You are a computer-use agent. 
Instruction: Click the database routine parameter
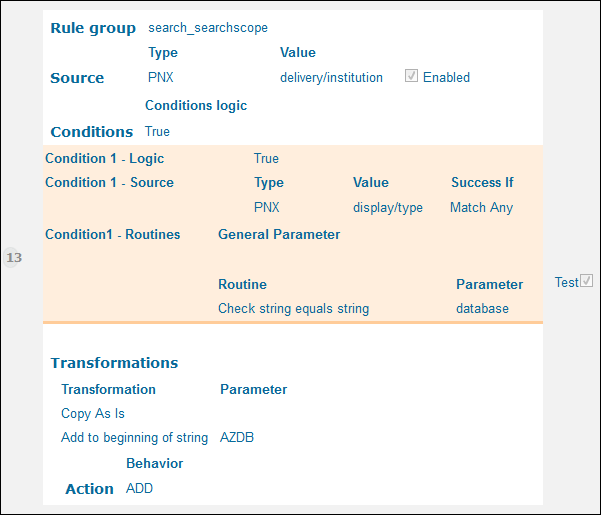pyautogui.click(x=482, y=309)
